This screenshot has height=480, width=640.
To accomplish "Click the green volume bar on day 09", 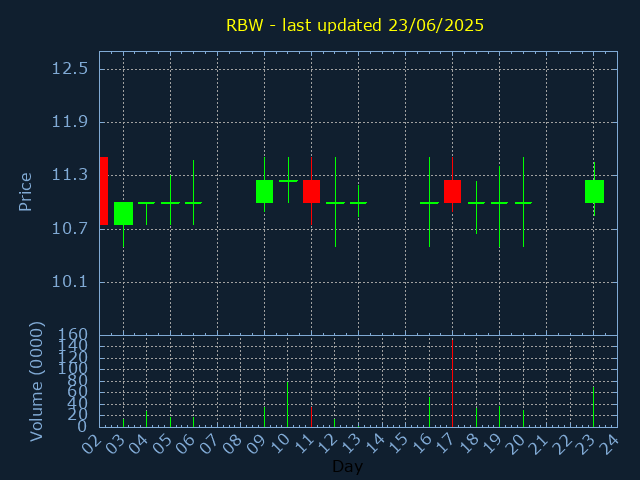I will pos(264,417).
